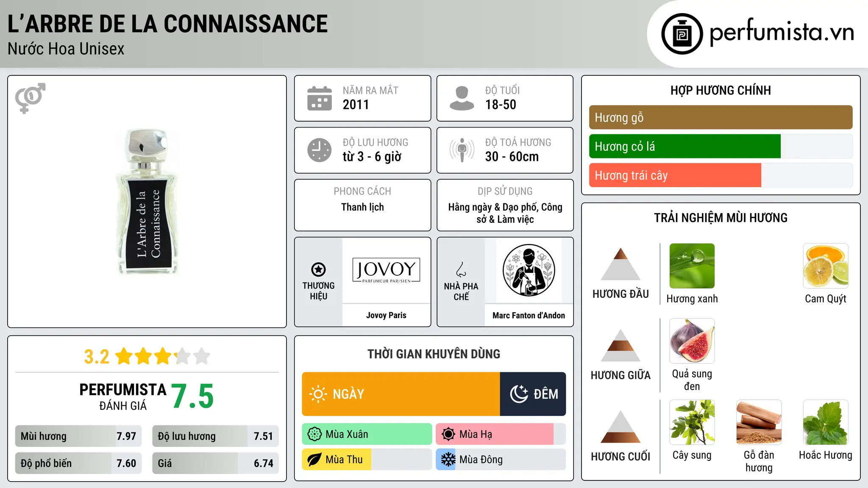The image size is (868, 488).
Task: Click the projection value 30 - 60cm
Action: tap(512, 156)
